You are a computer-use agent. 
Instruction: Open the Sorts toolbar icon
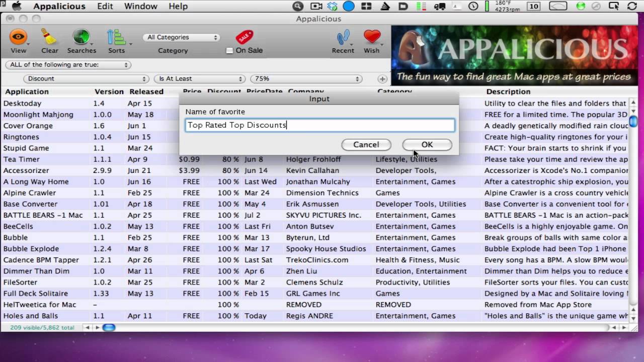pos(116,37)
